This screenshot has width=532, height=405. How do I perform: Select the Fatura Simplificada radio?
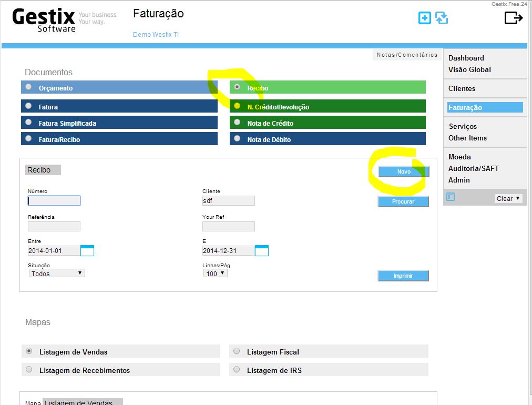(29, 122)
